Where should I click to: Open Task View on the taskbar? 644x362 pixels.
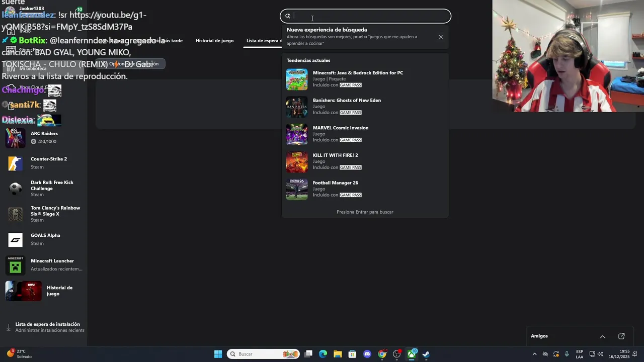[308, 354]
